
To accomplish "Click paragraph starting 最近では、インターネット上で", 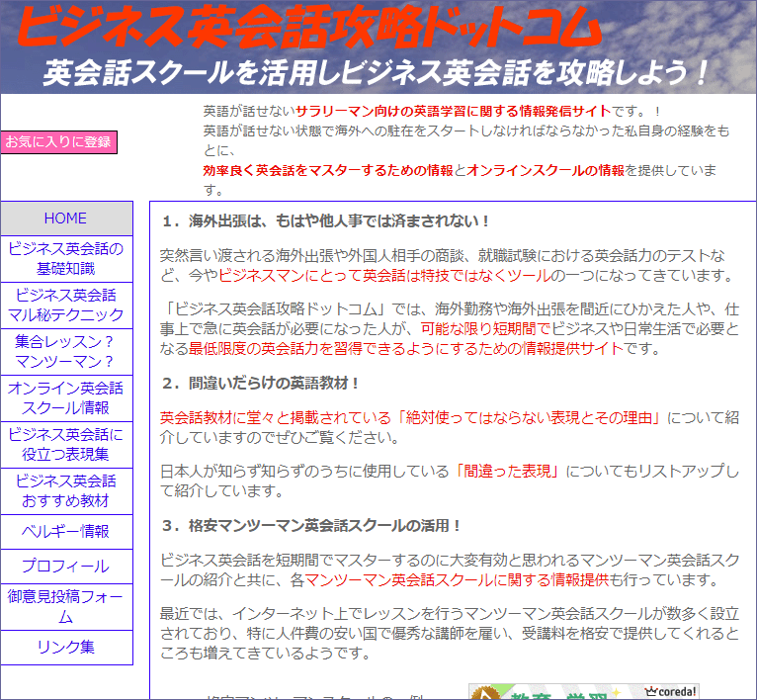I will click(x=450, y=634).
